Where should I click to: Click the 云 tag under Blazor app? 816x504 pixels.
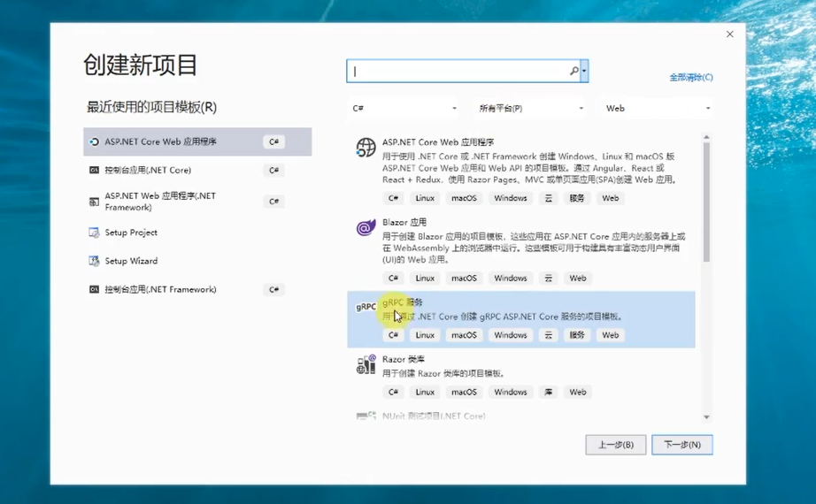pos(549,279)
